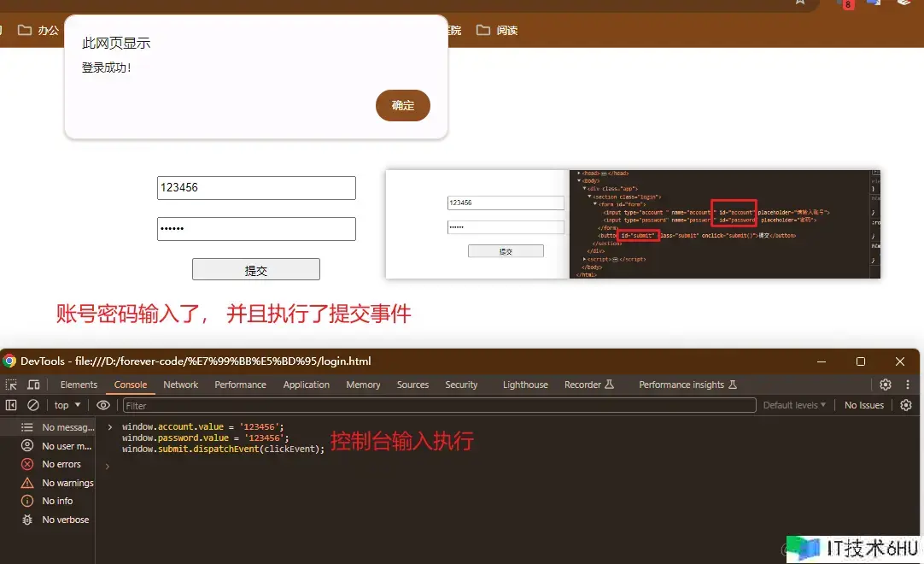Click the info circle icon in sidebar
This screenshot has height=564, width=924.
[27, 501]
